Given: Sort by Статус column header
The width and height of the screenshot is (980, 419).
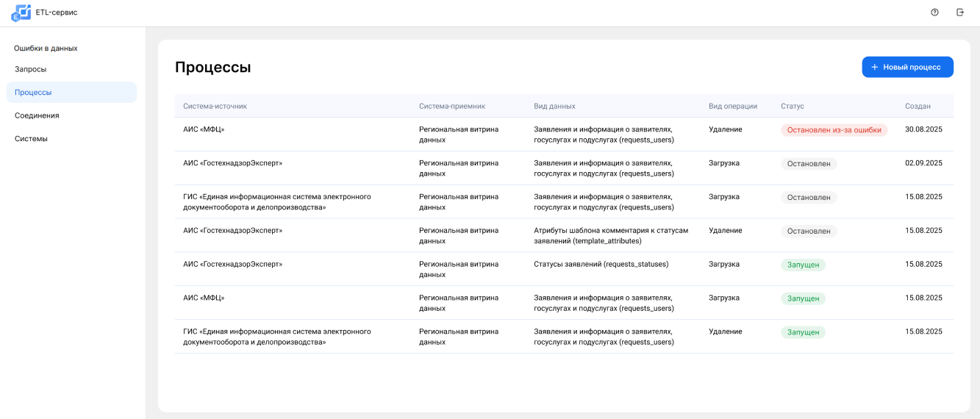Looking at the screenshot, I should tap(792, 106).
